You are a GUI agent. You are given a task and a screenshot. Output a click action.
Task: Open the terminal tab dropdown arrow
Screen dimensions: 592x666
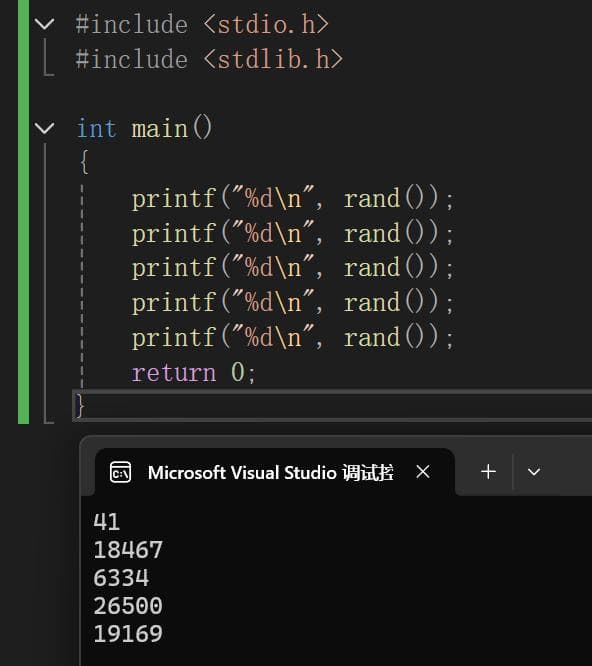pos(534,471)
